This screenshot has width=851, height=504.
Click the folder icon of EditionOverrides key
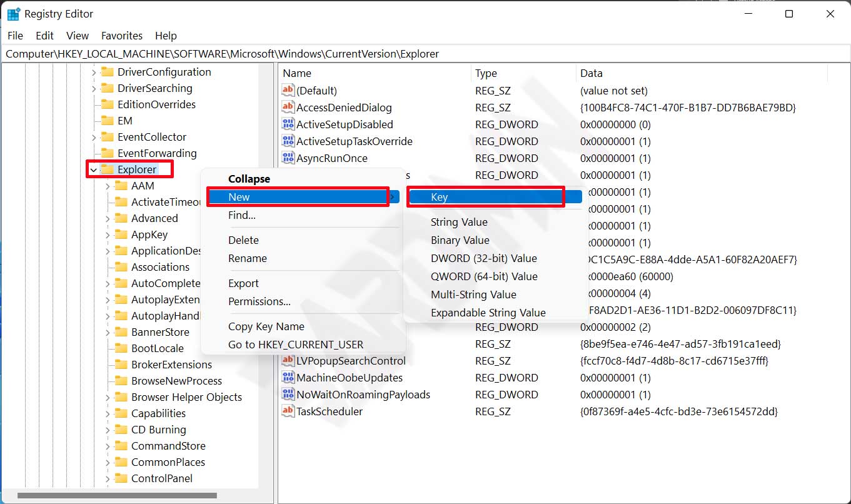[107, 104]
